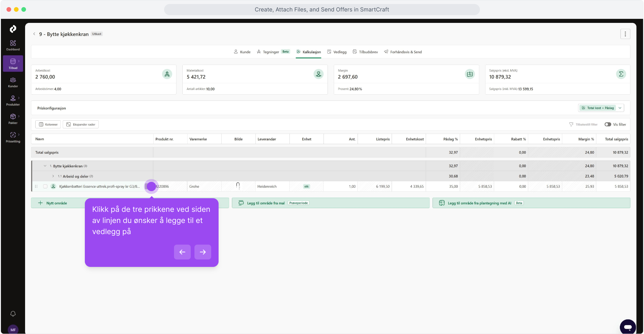Switch to the Tegninger tab
Viewport: 644px width, 334px height.
273,52
